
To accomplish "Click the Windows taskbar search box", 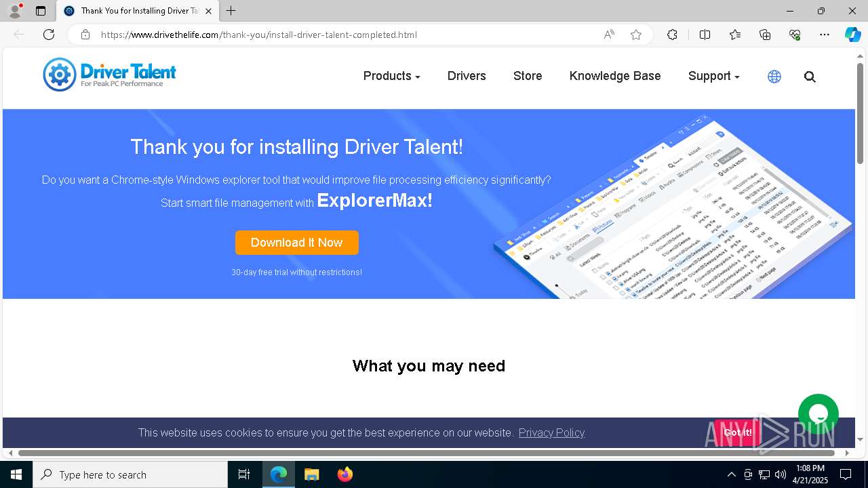I will (x=130, y=474).
